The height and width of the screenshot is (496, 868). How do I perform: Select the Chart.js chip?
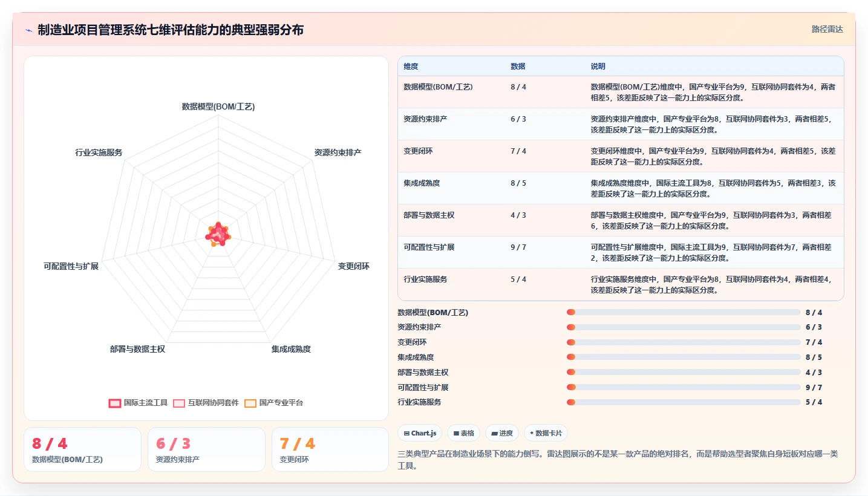pyautogui.click(x=420, y=433)
